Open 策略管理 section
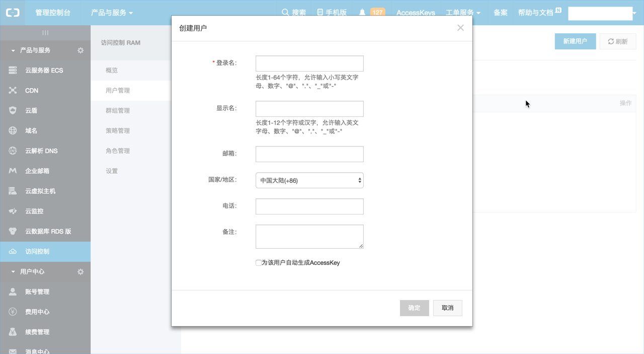Image resolution: width=644 pixels, height=354 pixels. tap(118, 131)
